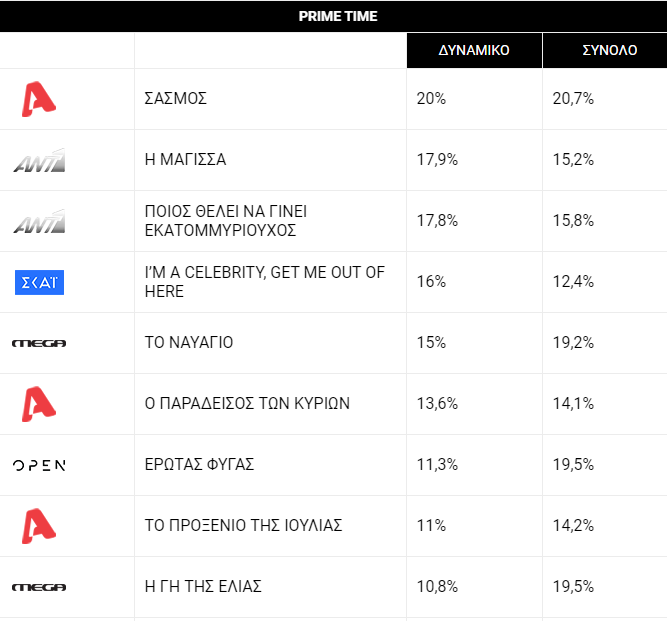Click the ΣΑΣΜΟΣ program title
The width and height of the screenshot is (667, 621).
[176, 98]
